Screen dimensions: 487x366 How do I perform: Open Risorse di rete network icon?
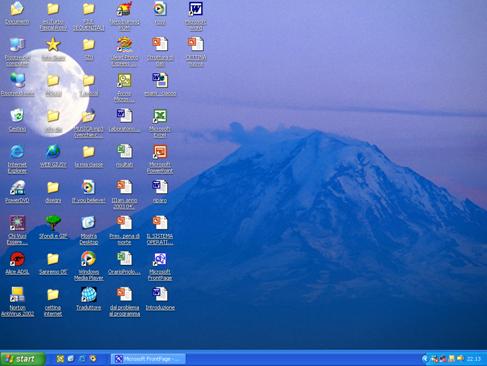pyautogui.click(x=17, y=80)
